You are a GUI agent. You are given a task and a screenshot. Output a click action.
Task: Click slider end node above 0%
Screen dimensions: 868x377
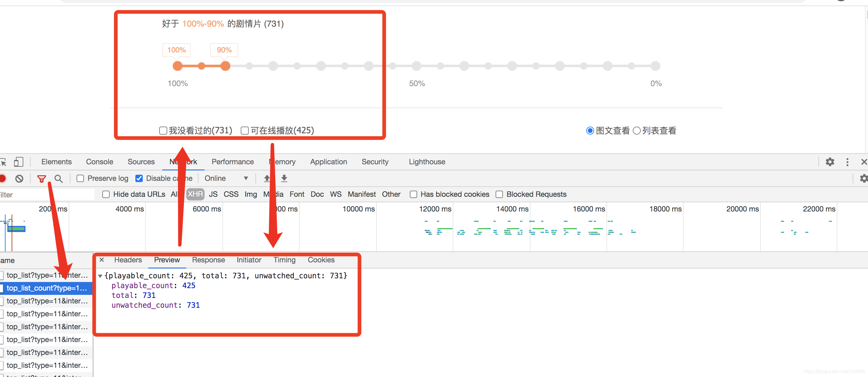click(655, 66)
